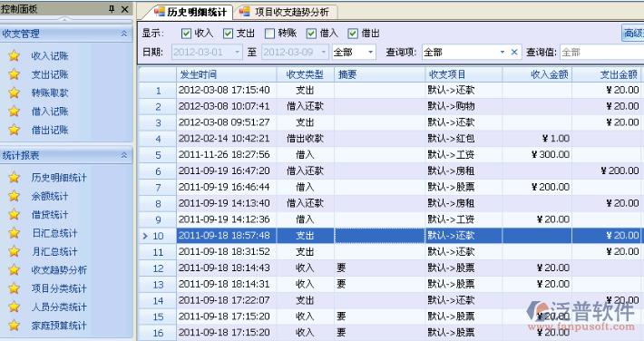Collapse the 收支管理 section
Screen dimensions: 644x341
pos(124,34)
